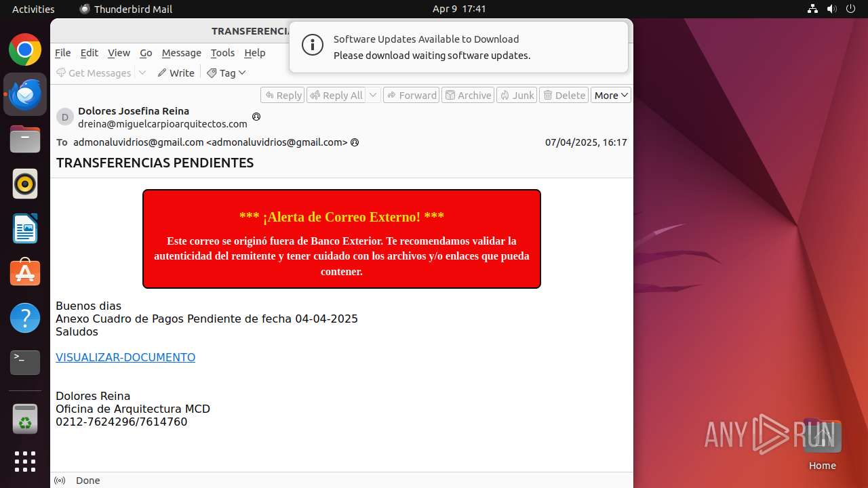868x488 pixels.
Task: Click the connection status icon in status bar
Action: tap(60, 481)
